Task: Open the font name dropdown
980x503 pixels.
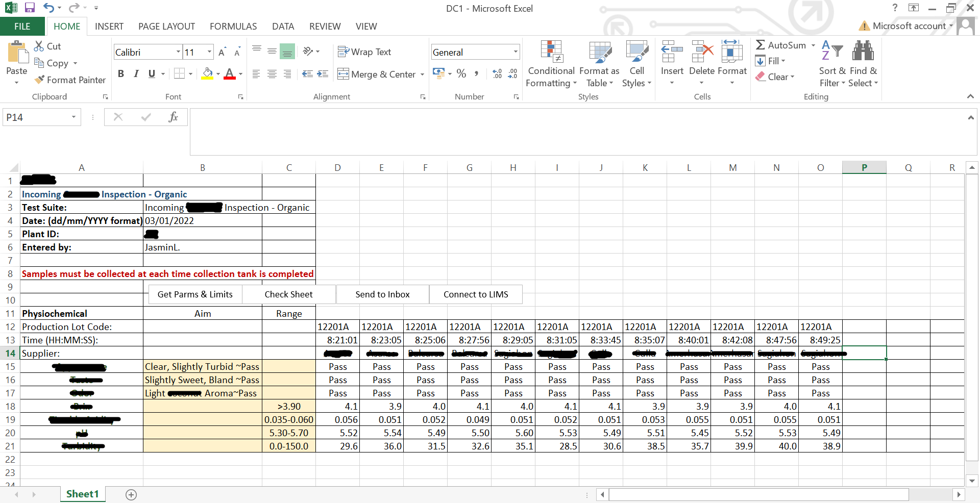Action: (178, 52)
